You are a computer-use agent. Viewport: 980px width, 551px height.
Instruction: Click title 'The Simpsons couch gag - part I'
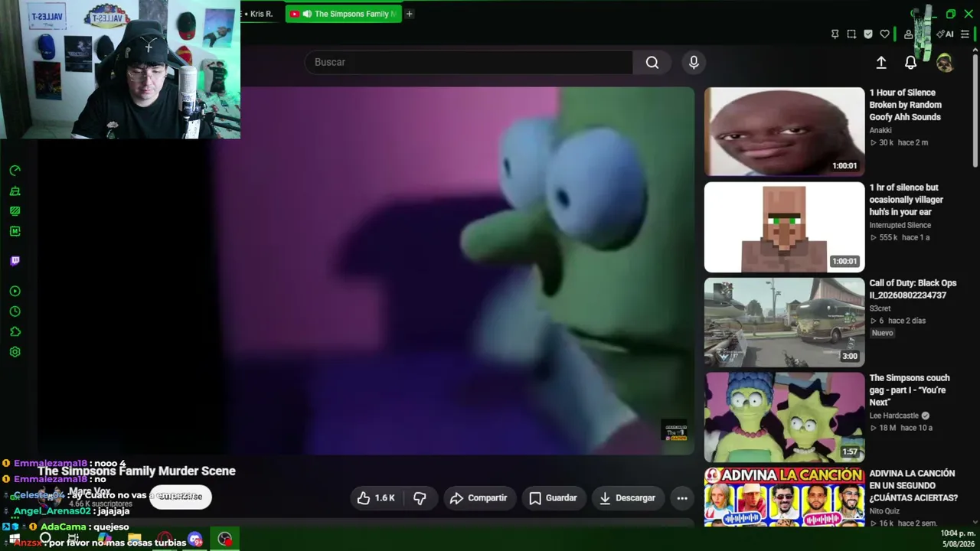coord(910,390)
